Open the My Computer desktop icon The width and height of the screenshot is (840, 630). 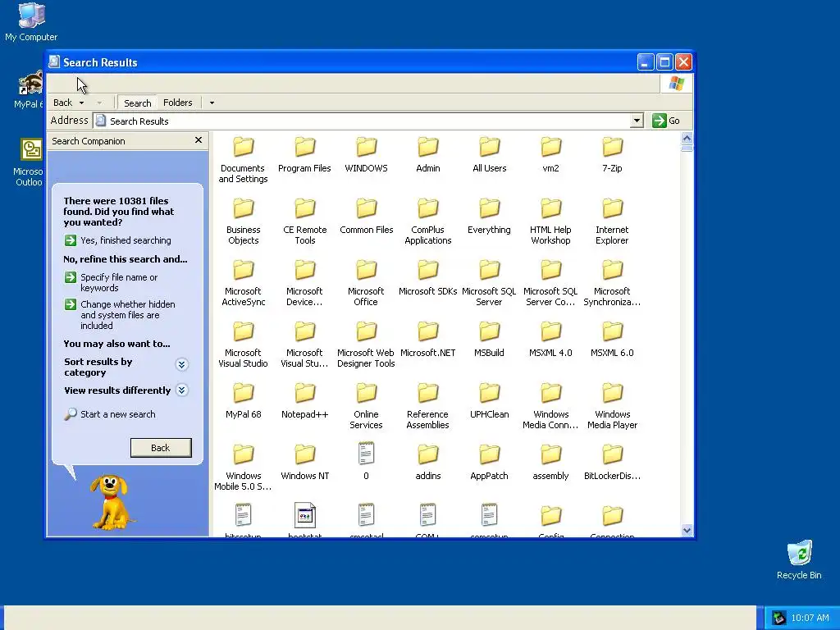coord(31,22)
